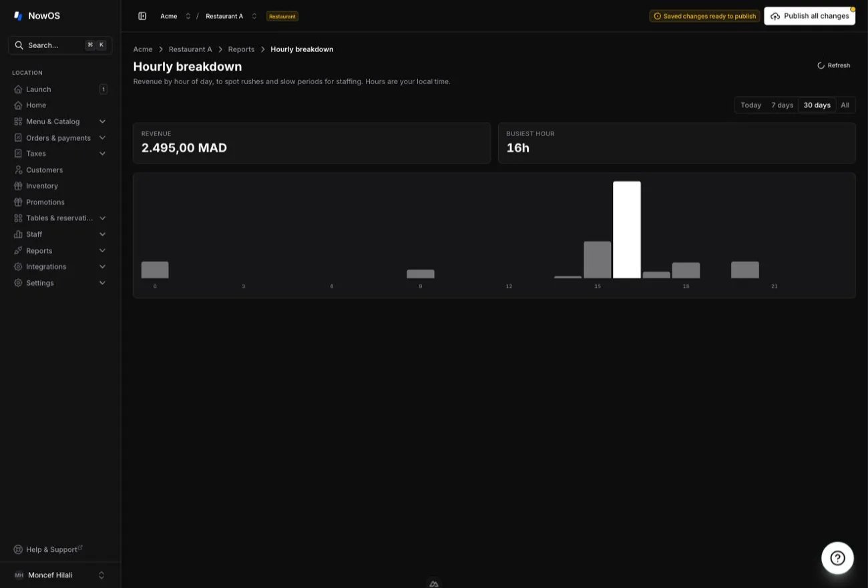The image size is (868, 588).
Task: Click the busiest hour value 16h
Action: 517,148
